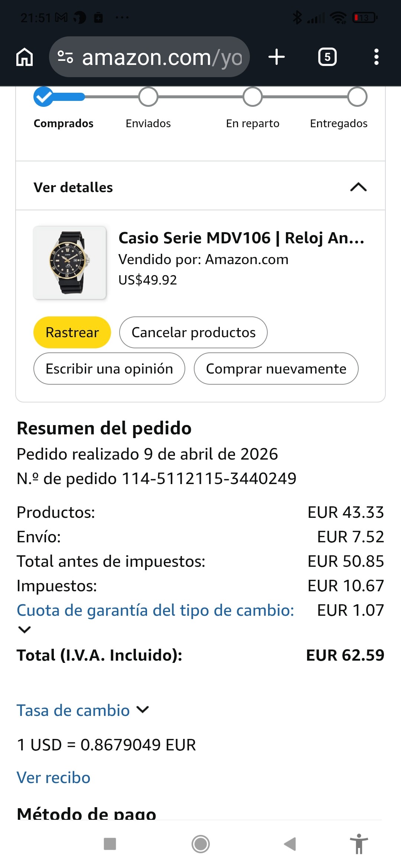Open the recent apps square button
The width and height of the screenshot is (401, 868).
pyautogui.click(x=110, y=844)
